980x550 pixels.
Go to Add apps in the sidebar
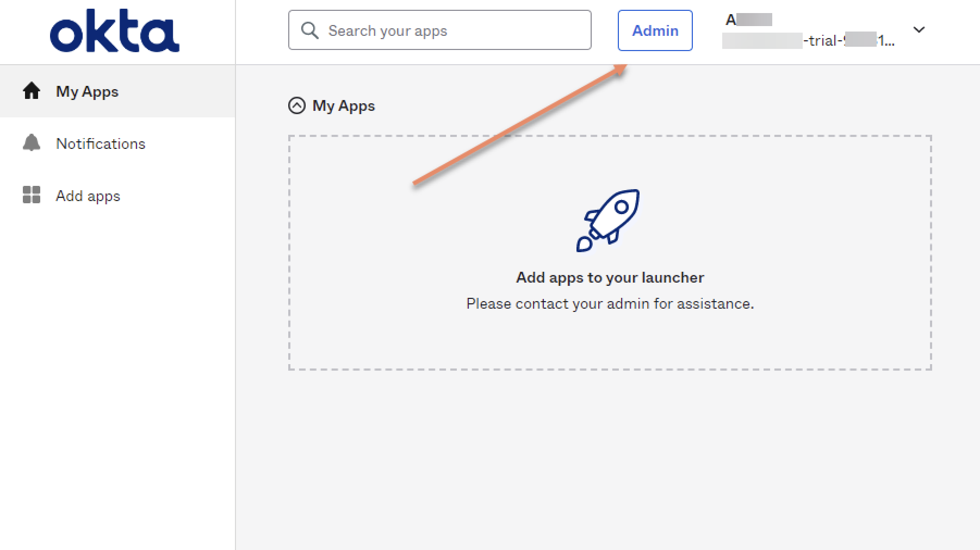click(x=88, y=196)
